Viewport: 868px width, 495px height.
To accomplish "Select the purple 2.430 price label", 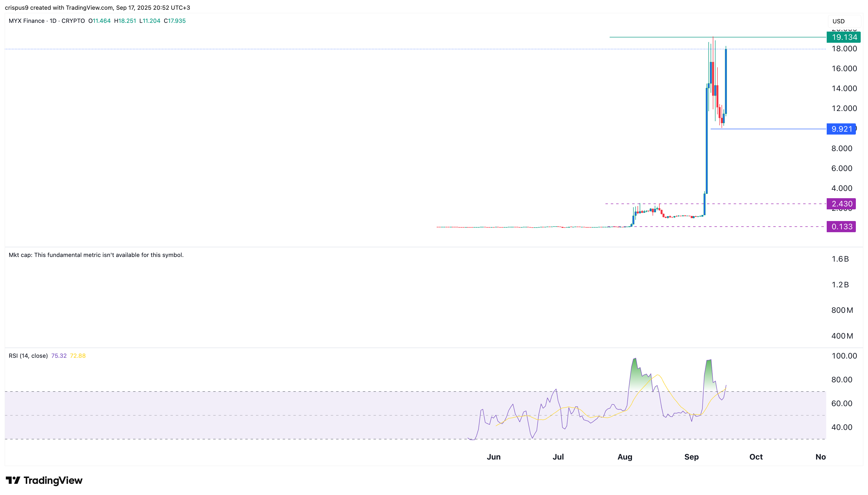I will [842, 204].
